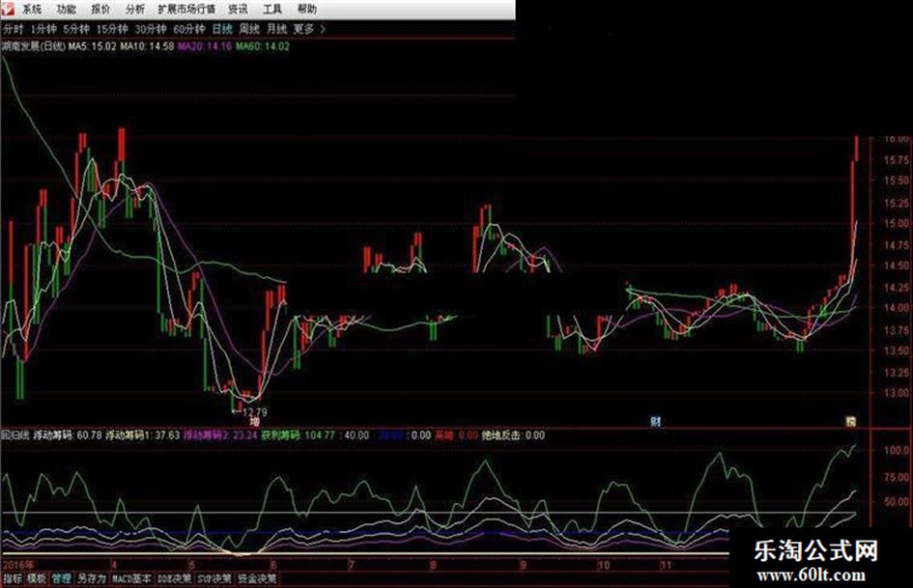Click the 湖南发展(日线) chart title
This screenshot has width=913, height=588.
point(33,46)
